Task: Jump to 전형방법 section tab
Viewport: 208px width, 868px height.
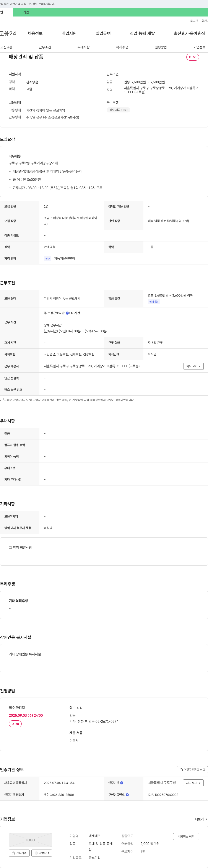Action: [x=161, y=47]
